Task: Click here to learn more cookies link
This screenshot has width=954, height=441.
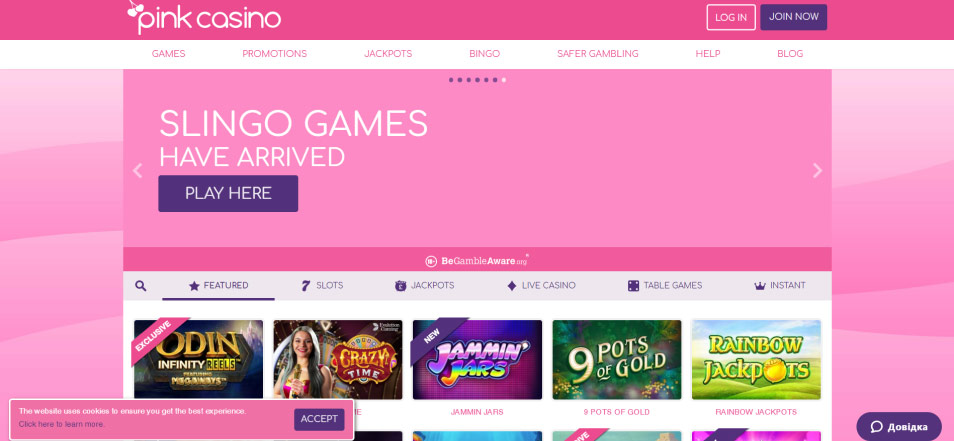Action: [61, 424]
